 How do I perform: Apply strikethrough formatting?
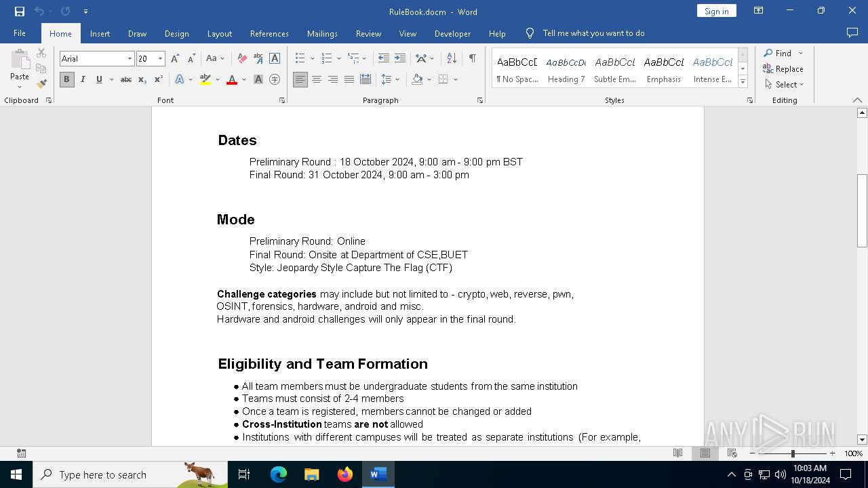pos(126,79)
